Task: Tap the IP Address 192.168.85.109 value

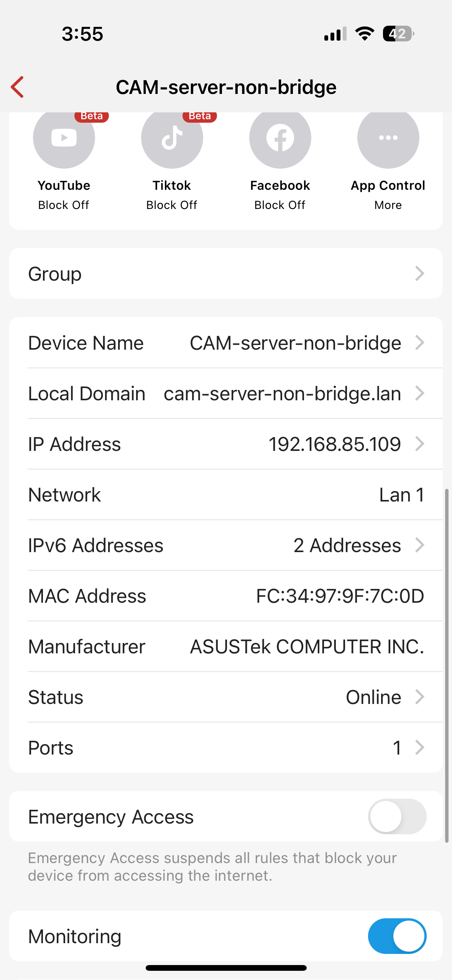Action: click(x=334, y=444)
